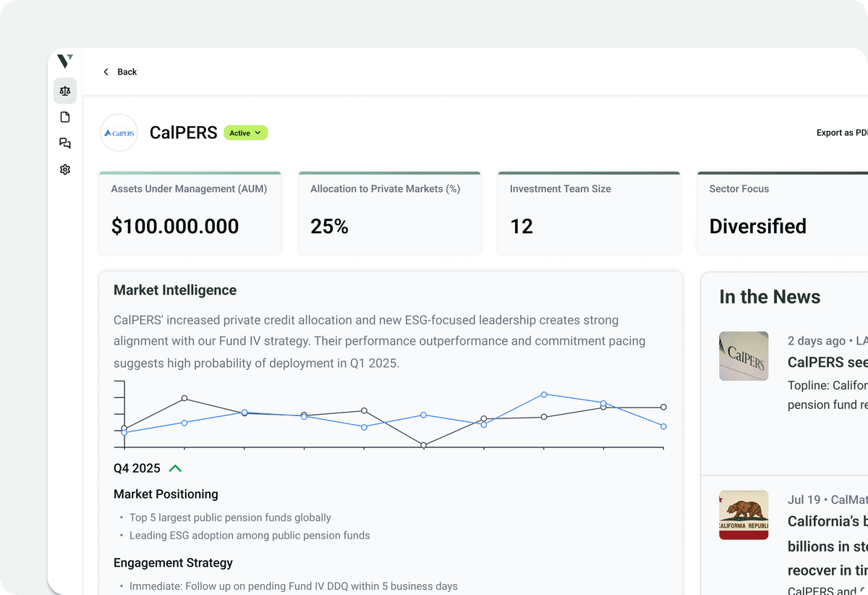This screenshot has width=868, height=595.
Task: Open the Active status dropdown
Action: (x=245, y=132)
